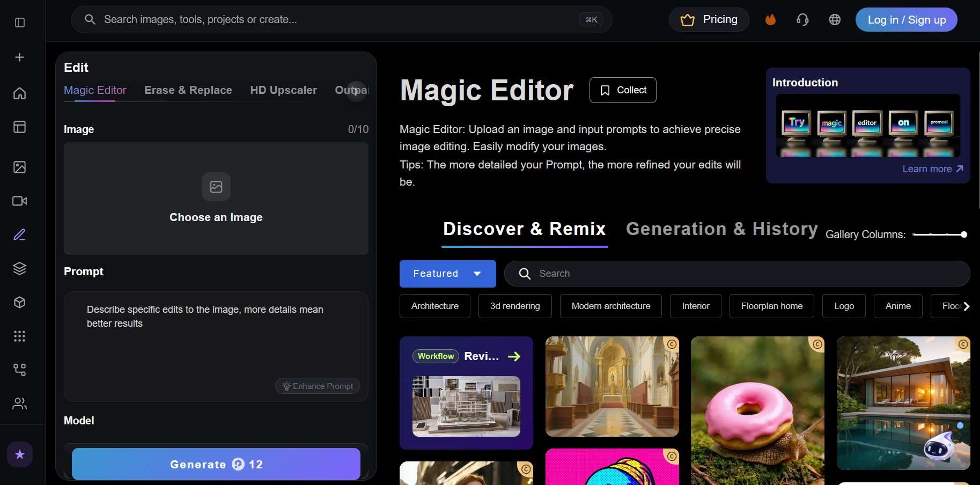
Task: Filter by Modern architecture tag
Action: tap(611, 306)
